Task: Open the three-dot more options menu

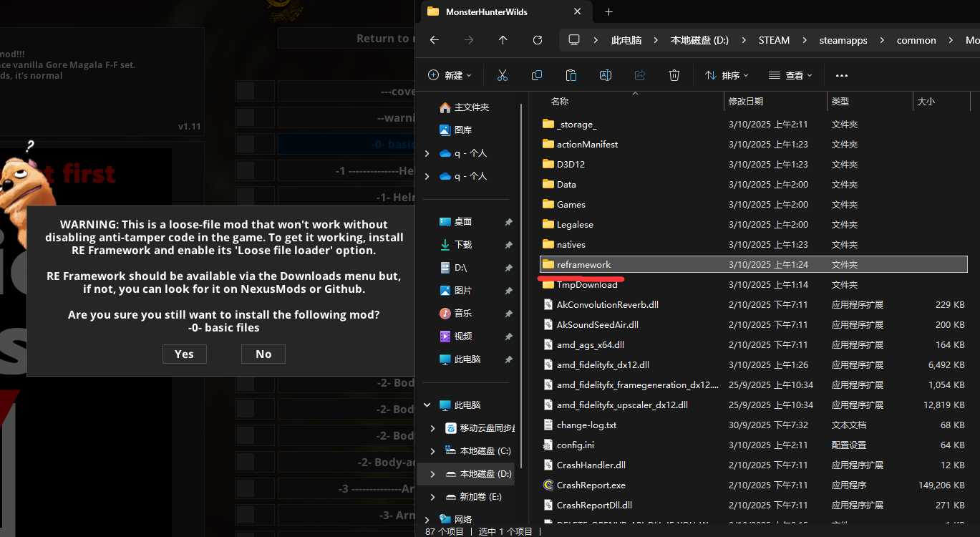Action: (841, 75)
